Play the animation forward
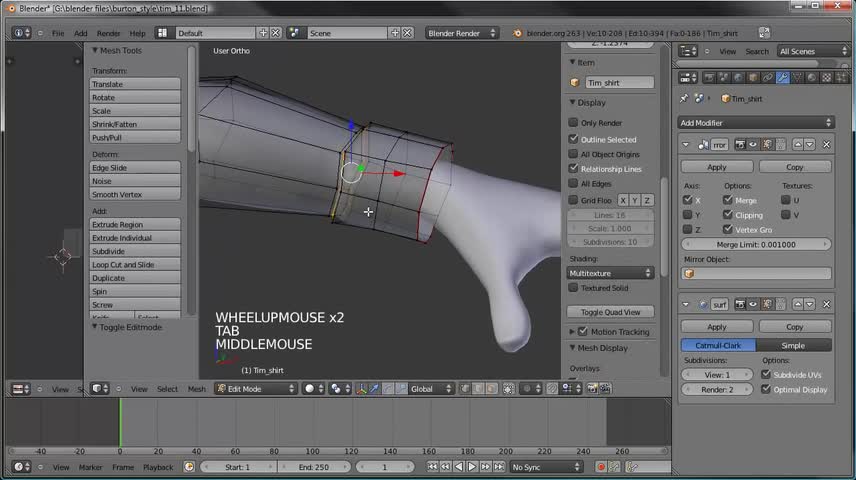 click(472, 467)
